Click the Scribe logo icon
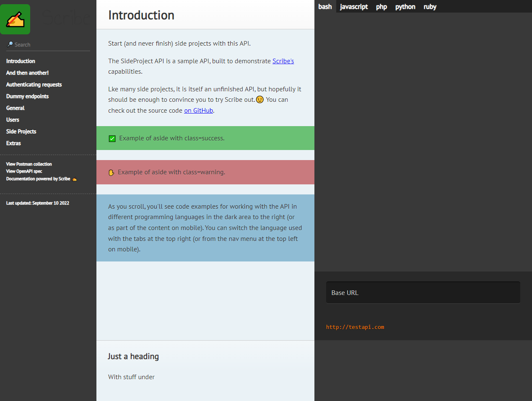The width and height of the screenshot is (532, 401). click(15, 19)
